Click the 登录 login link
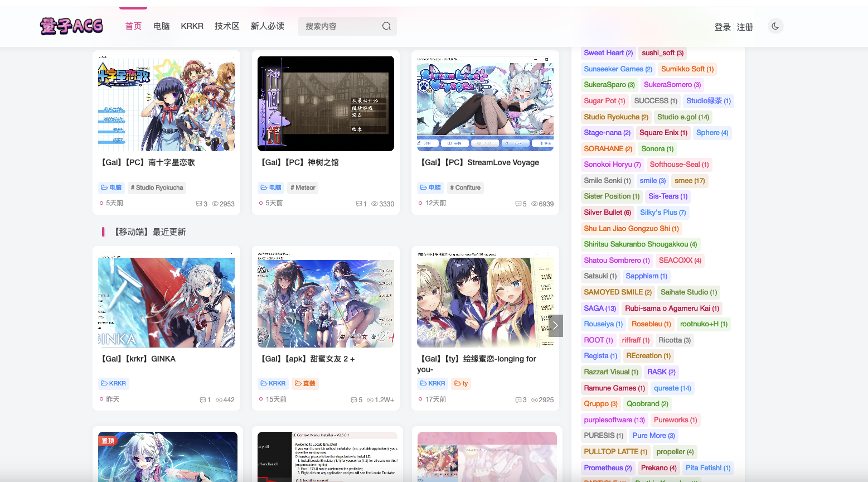Viewport: 868px width, 482px height. 722,27
